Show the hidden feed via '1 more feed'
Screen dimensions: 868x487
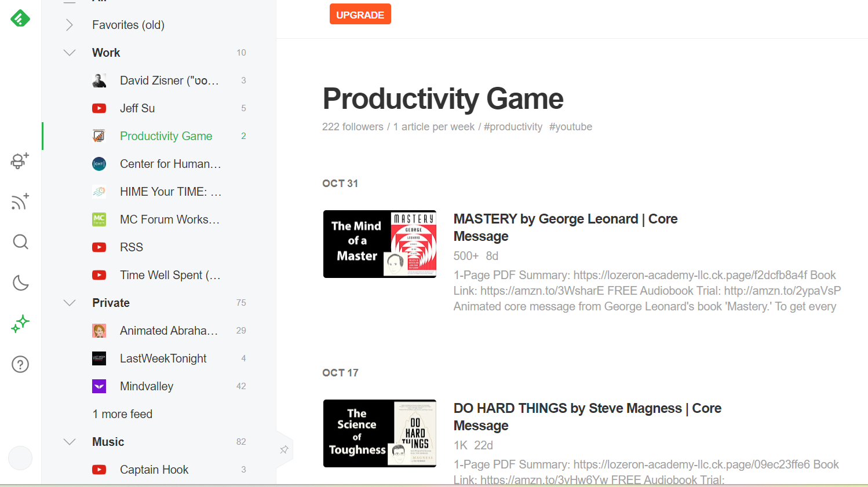tap(122, 413)
